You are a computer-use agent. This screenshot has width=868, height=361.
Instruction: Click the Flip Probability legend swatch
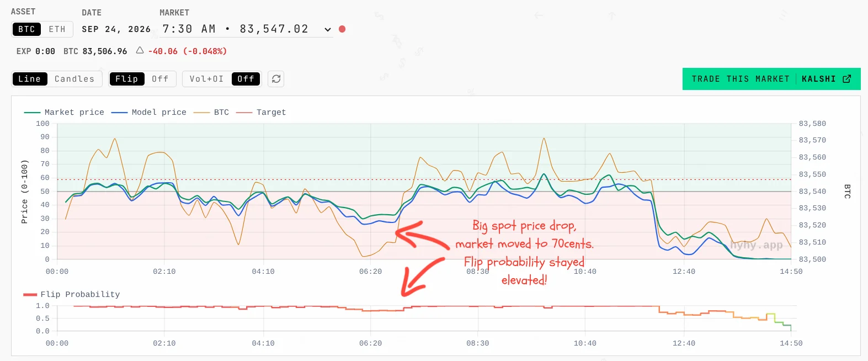(30, 295)
